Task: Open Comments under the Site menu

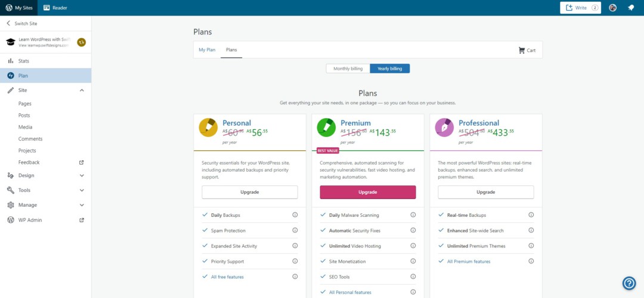Action: (x=30, y=139)
